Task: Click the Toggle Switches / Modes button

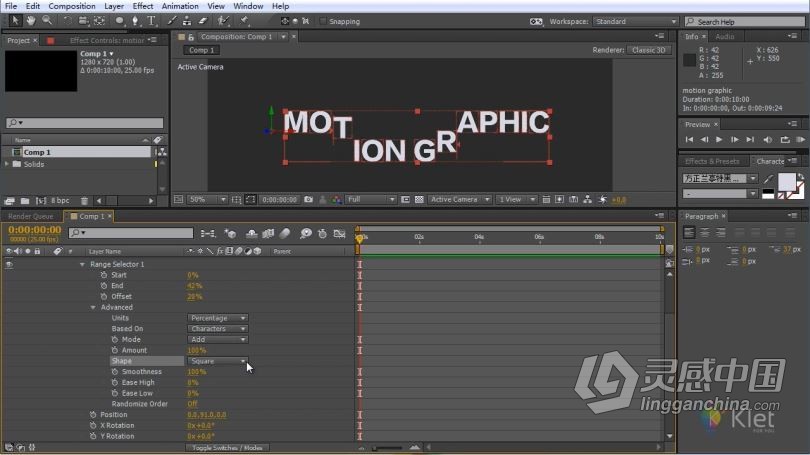Action: [227, 448]
